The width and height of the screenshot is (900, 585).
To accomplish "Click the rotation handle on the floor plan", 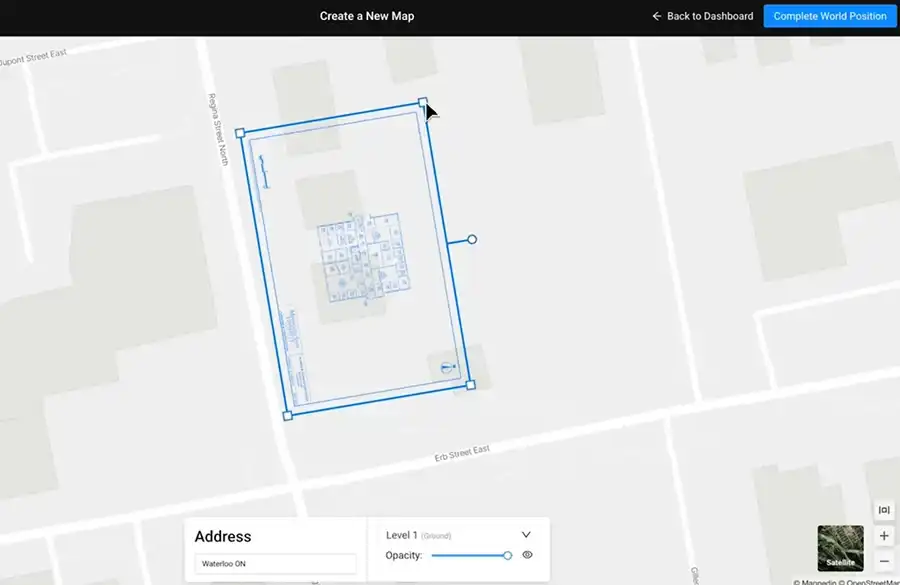I will click(472, 240).
